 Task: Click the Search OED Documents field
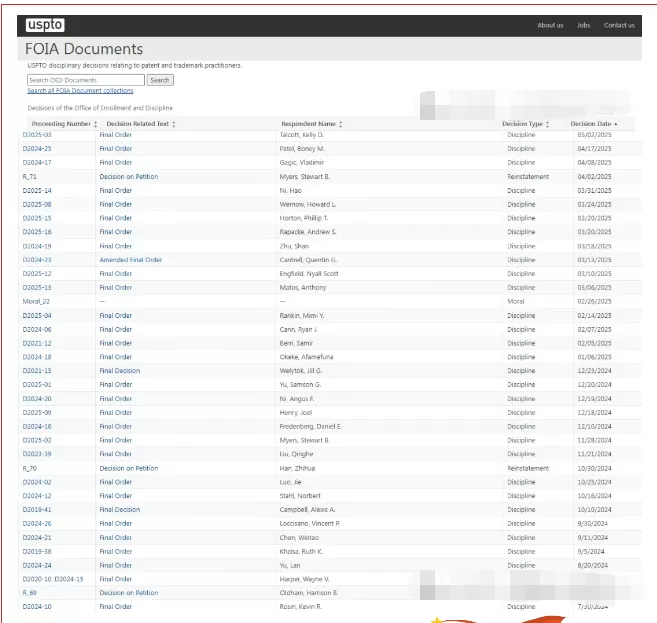click(85, 80)
